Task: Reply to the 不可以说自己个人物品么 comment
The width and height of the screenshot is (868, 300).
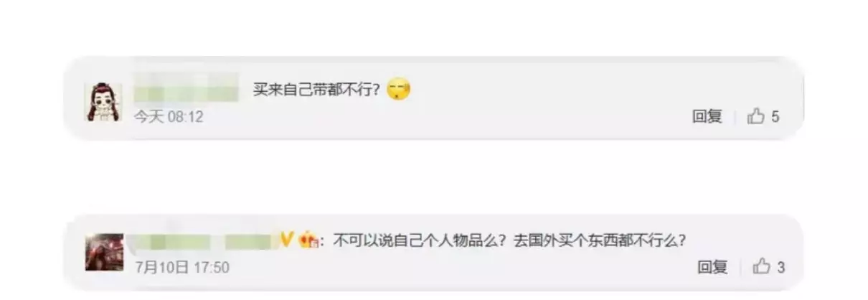Action: tap(712, 267)
